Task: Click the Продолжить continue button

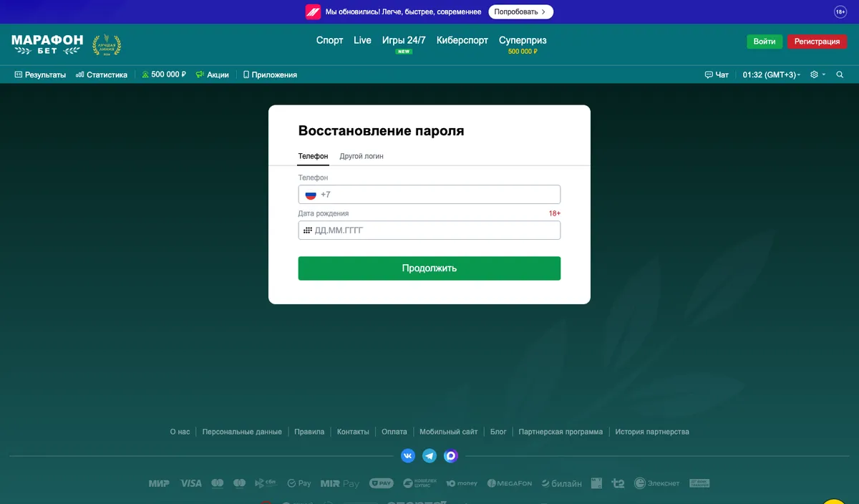Action: click(x=429, y=268)
